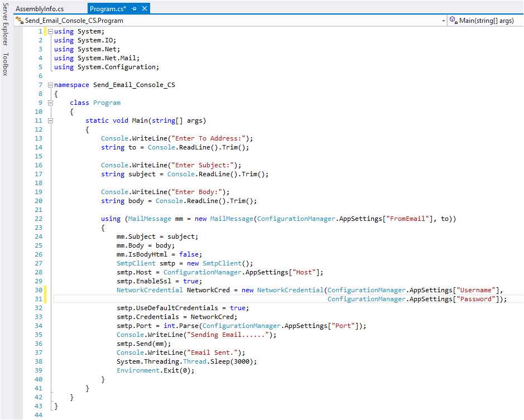This screenshot has width=524, height=420.
Task: Collapse the using directives block
Action: coord(51,31)
